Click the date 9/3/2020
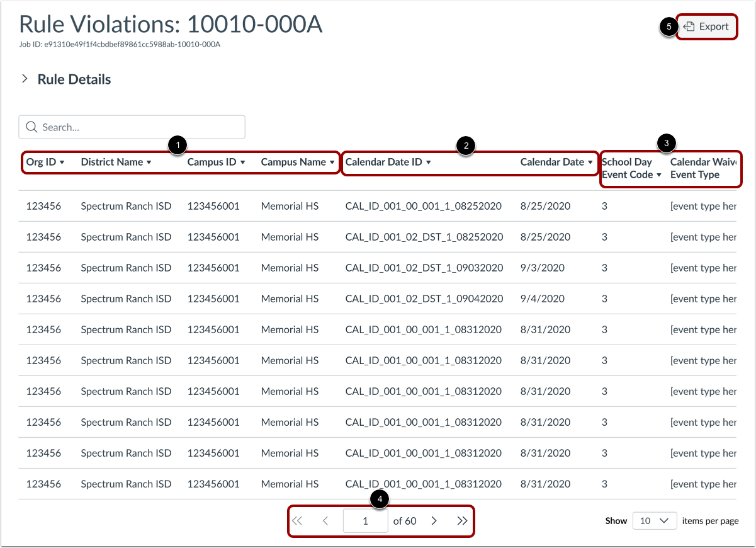 [543, 268]
